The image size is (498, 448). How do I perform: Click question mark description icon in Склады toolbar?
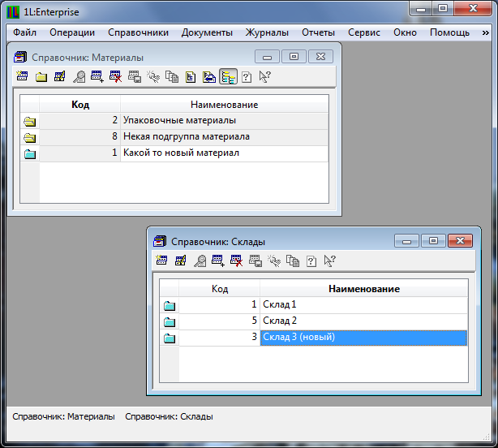tap(311, 261)
